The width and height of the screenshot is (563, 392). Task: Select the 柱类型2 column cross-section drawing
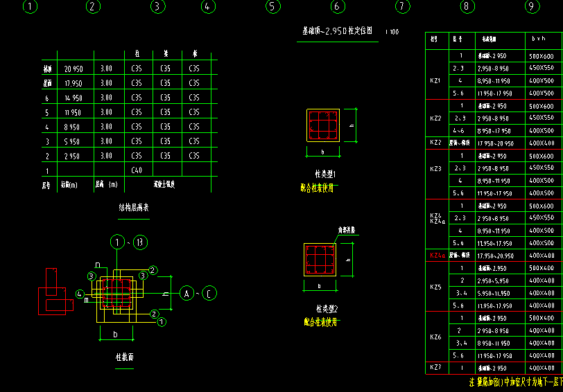pos(320,260)
